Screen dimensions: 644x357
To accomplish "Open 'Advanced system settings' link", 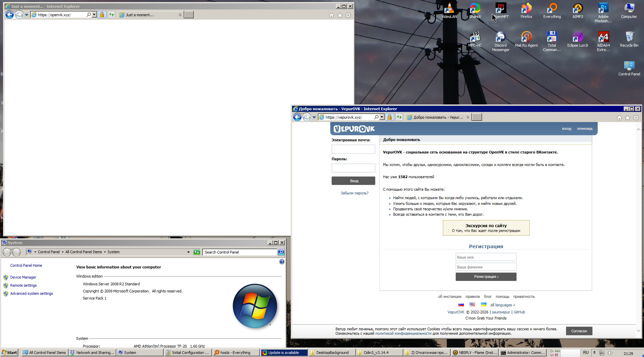I will pyautogui.click(x=31, y=293).
